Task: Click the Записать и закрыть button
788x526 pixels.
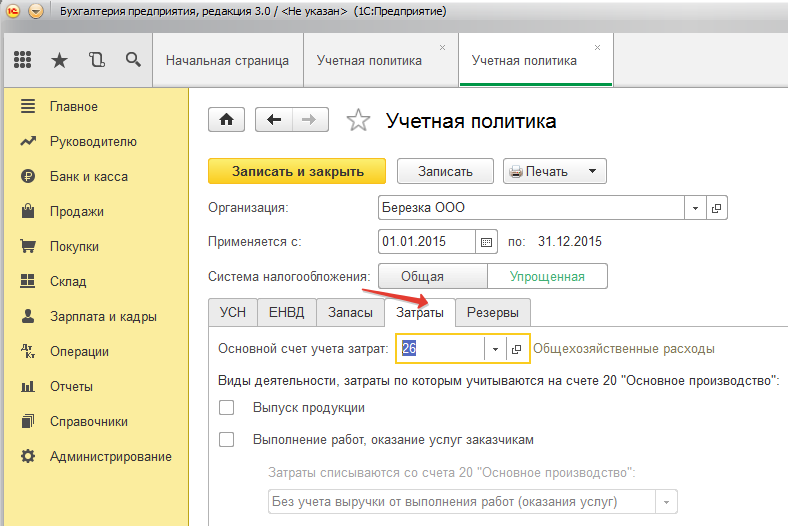Action: pos(297,171)
